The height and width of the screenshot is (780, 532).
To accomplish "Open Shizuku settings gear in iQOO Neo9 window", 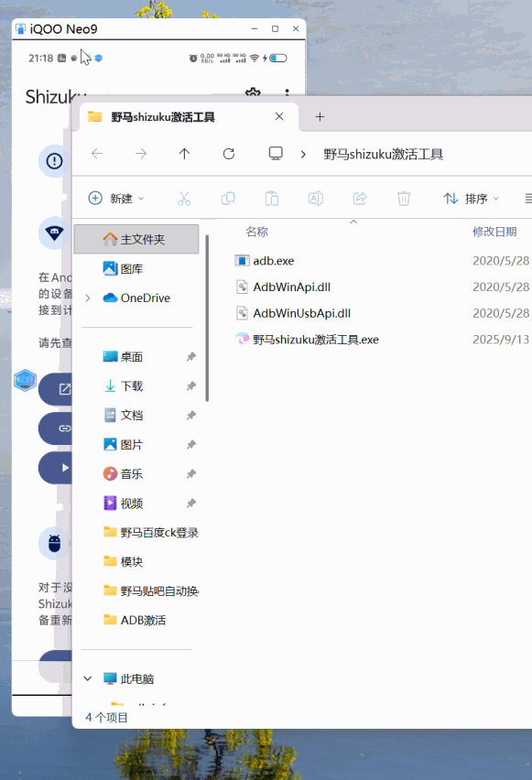I will (253, 92).
